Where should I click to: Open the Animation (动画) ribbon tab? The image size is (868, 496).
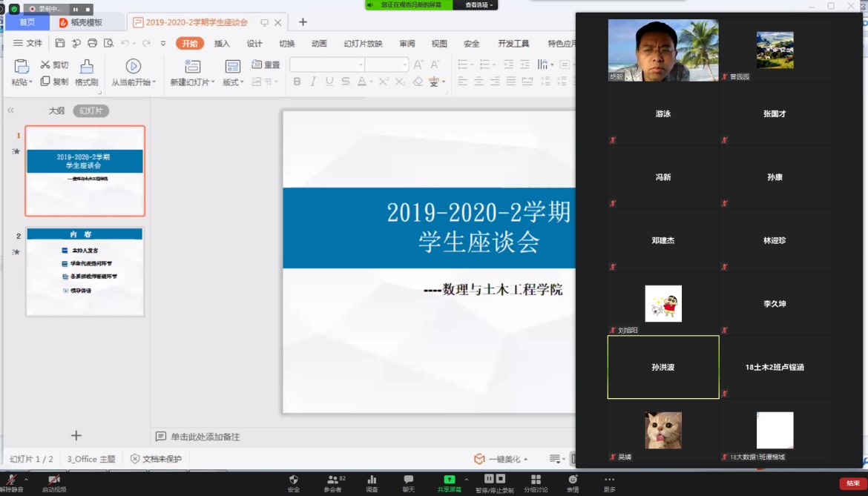319,43
